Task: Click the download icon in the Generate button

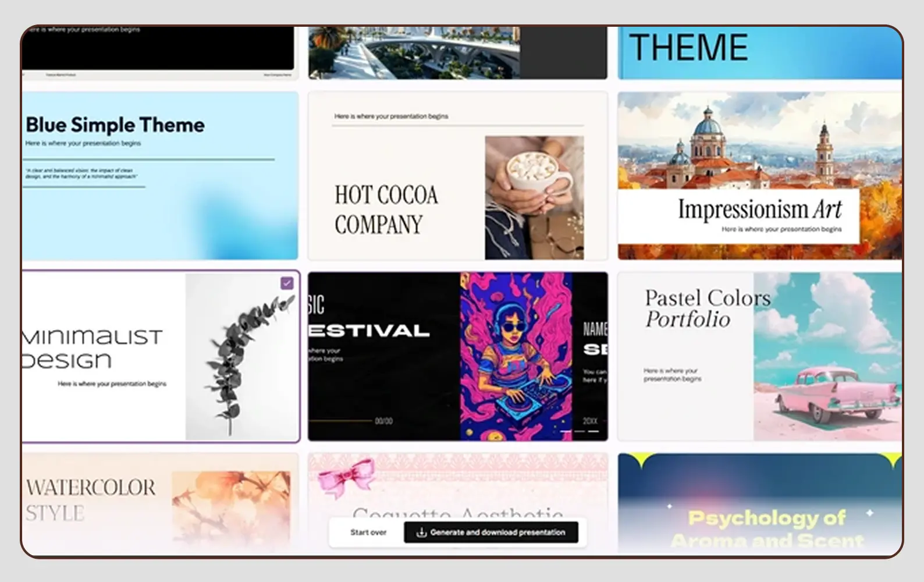Action: pyautogui.click(x=421, y=532)
